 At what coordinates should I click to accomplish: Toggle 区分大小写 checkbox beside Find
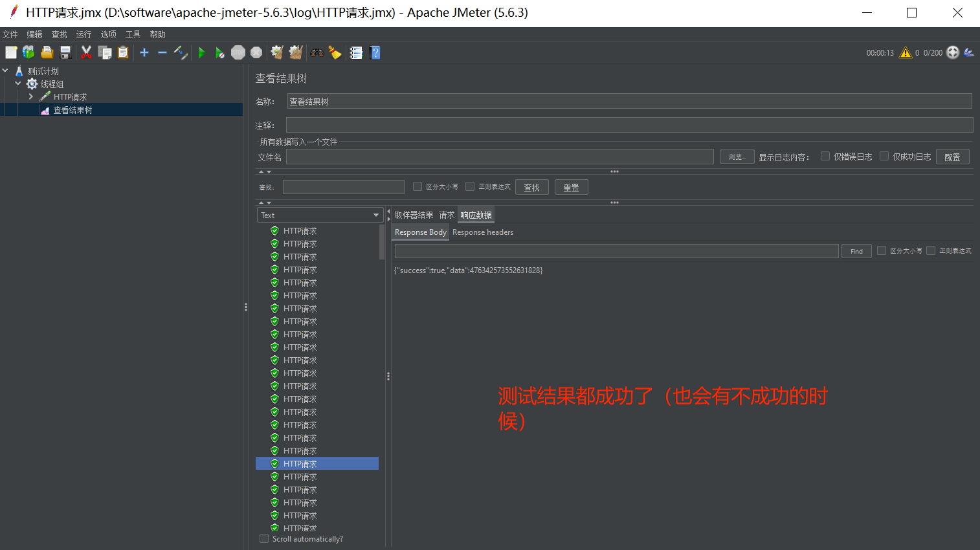pyautogui.click(x=882, y=250)
